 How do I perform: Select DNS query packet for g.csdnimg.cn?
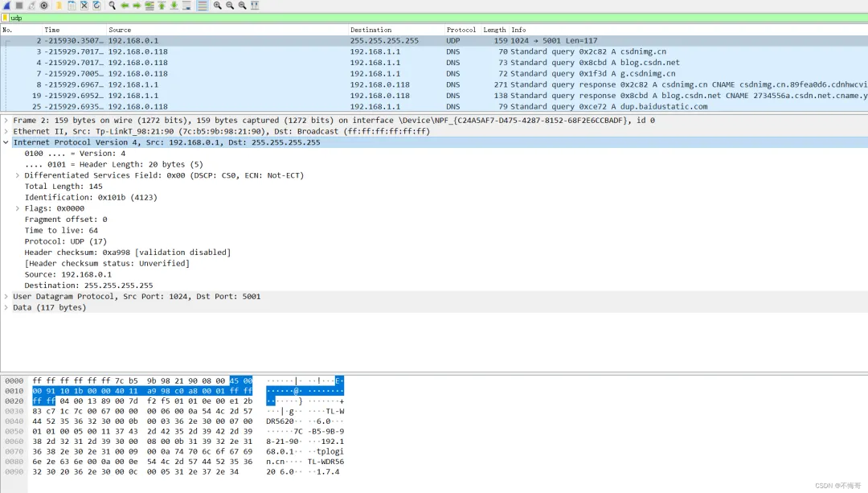(x=434, y=74)
